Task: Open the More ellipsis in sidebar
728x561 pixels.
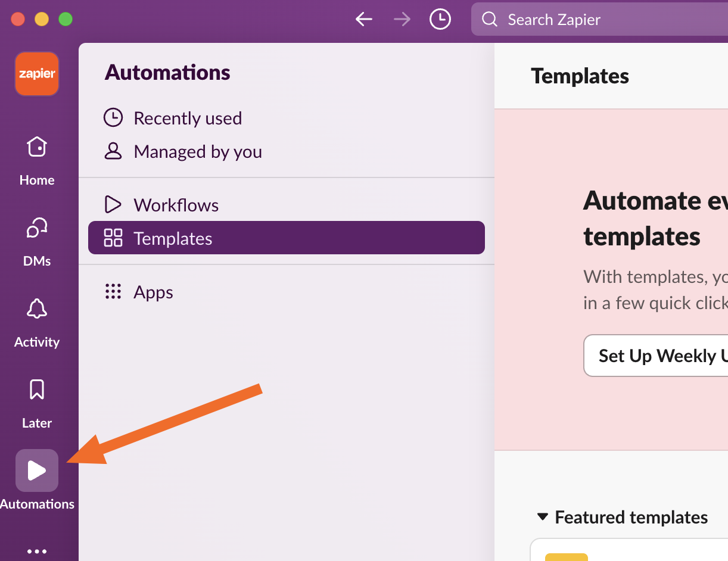Action: [37, 551]
